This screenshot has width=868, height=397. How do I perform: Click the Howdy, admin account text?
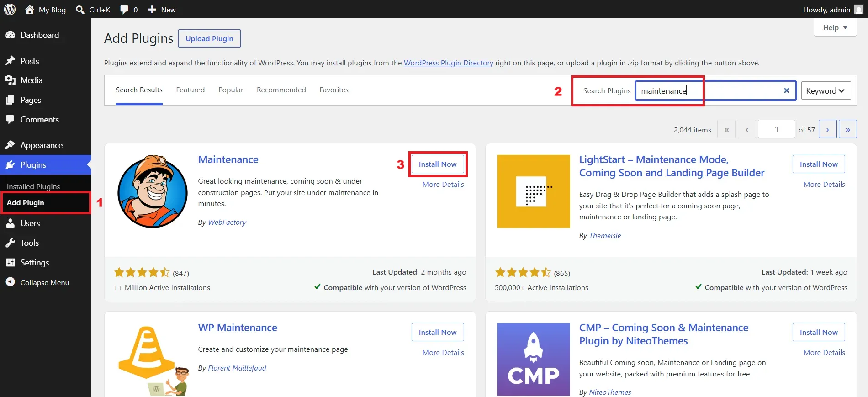[x=826, y=10]
